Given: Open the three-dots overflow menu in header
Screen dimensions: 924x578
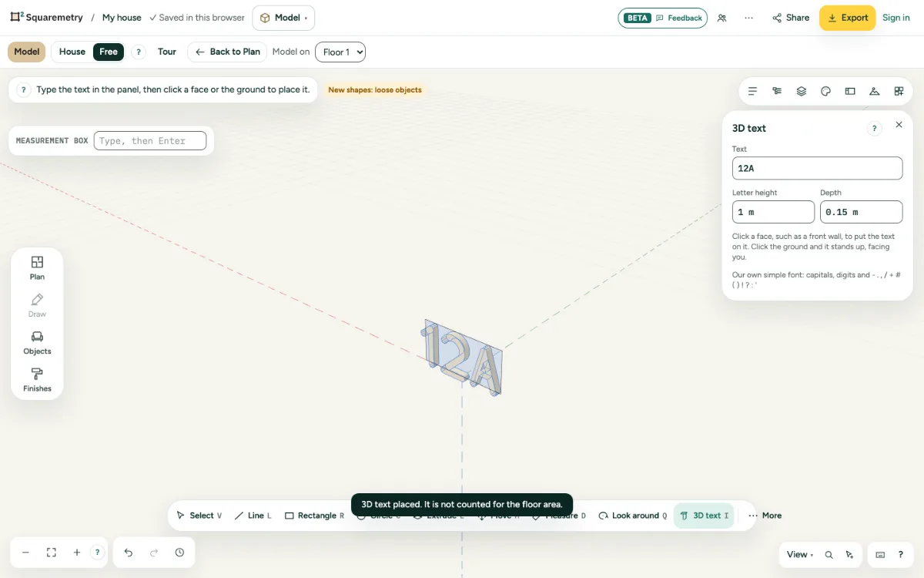Looking at the screenshot, I should 748,18.
